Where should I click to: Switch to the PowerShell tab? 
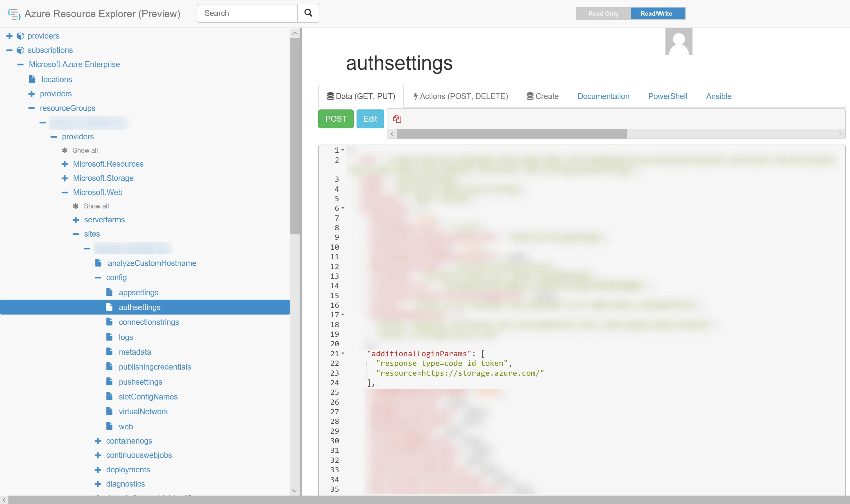click(667, 96)
